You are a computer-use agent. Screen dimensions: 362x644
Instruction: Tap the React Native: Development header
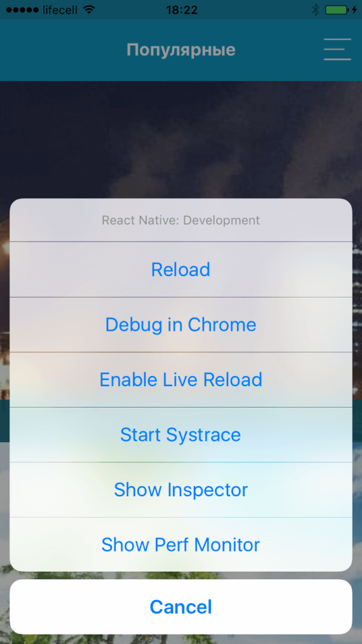coord(181,220)
